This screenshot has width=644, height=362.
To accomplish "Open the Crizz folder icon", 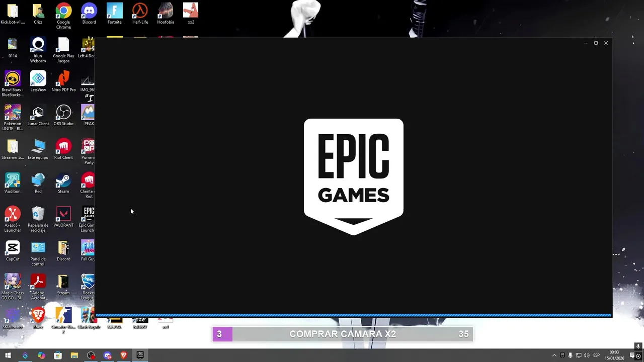I will click(38, 14).
